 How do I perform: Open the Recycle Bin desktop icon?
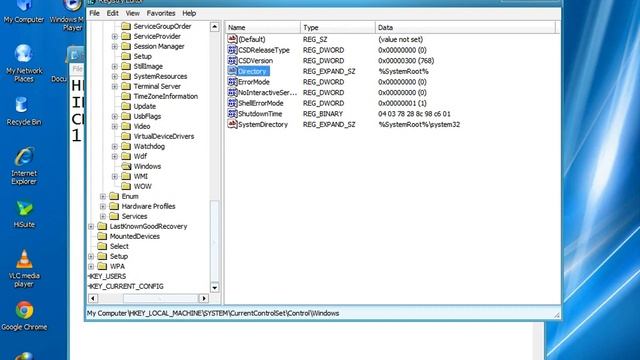pos(24,111)
